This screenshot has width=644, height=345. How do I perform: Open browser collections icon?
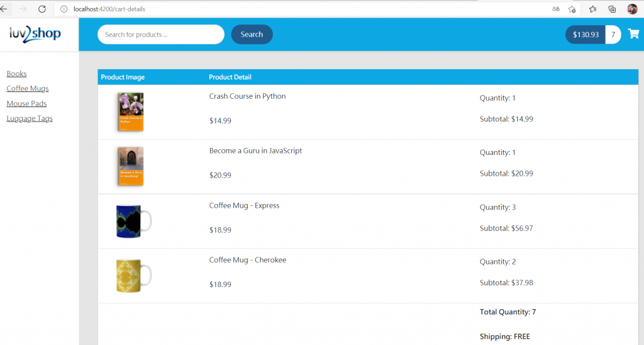[612, 9]
